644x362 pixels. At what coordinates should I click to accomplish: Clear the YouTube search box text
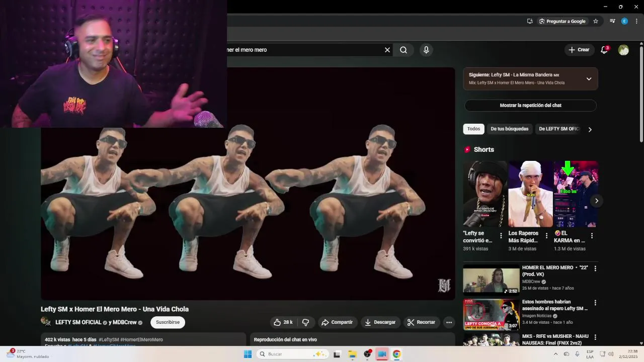point(387,50)
